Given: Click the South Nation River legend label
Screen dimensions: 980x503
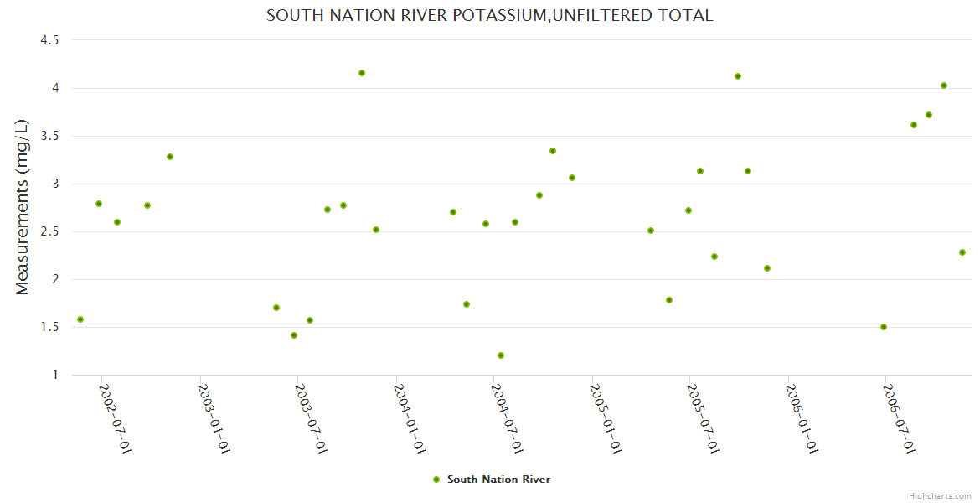Looking at the screenshot, I should pos(498,480).
